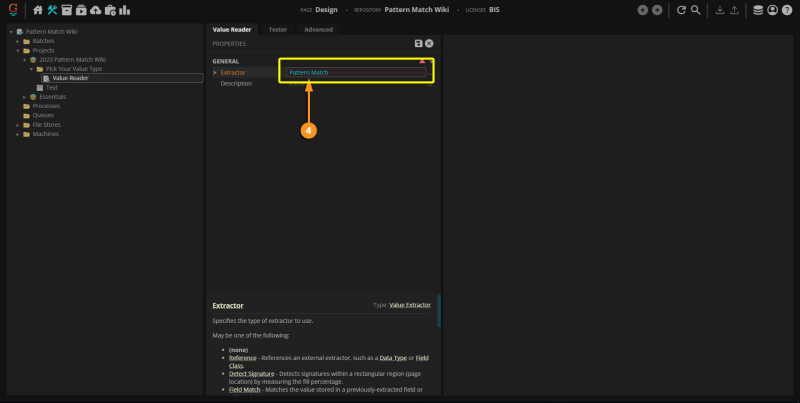
Task: Click the GENERAL section header
Action: click(x=226, y=61)
